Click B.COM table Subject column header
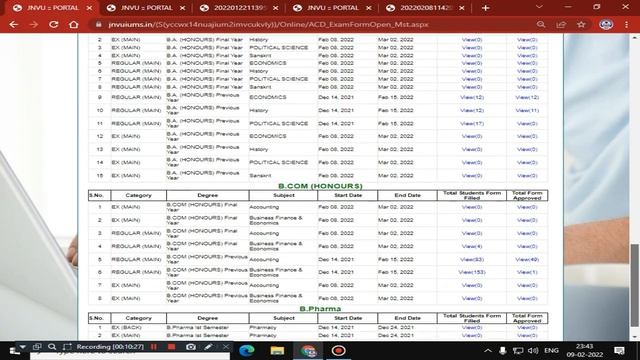Image resolution: width=640 pixels, height=360 pixels. click(x=284, y=195)
